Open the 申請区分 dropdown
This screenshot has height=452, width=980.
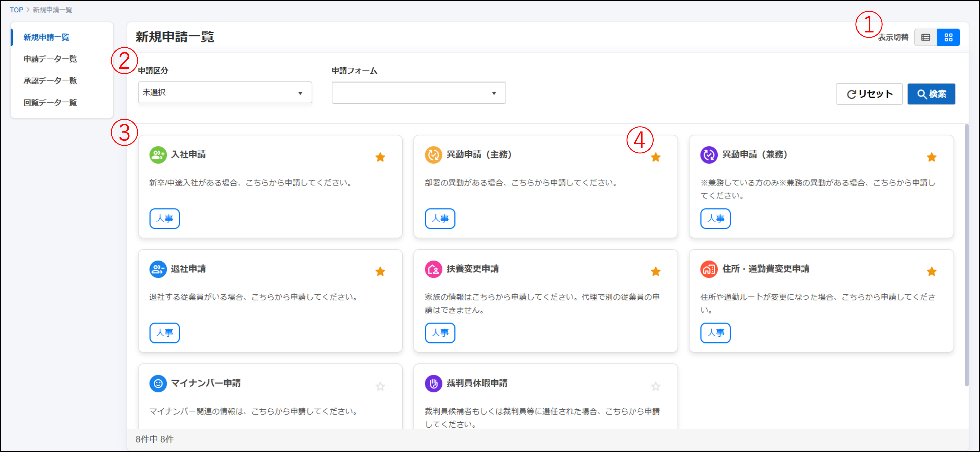pyautogui.click(x=225, y=92)
